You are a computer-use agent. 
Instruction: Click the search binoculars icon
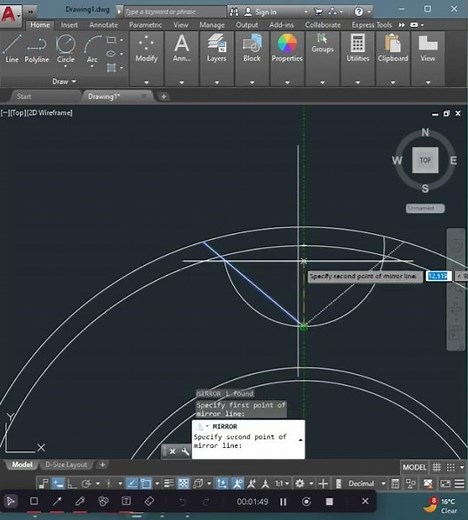click(x=234, y=12)
